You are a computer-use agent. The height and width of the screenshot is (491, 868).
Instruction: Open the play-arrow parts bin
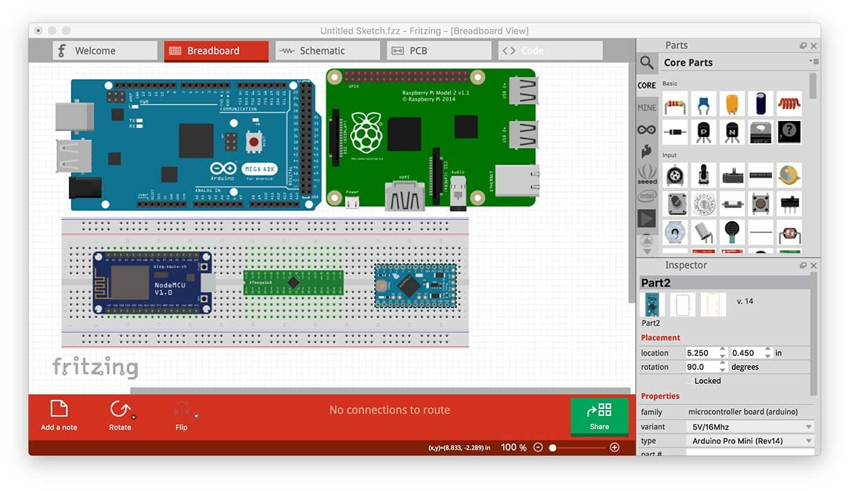(x=647, y=218)
